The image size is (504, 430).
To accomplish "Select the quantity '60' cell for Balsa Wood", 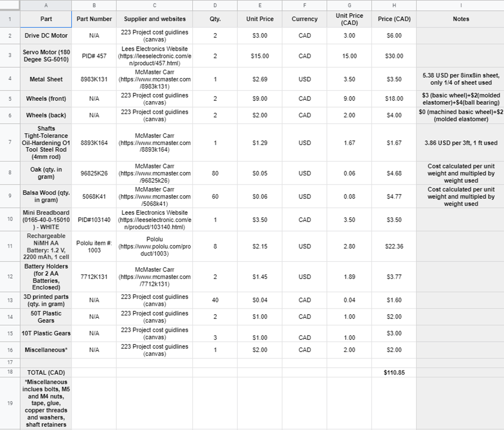I will [215, 196].
